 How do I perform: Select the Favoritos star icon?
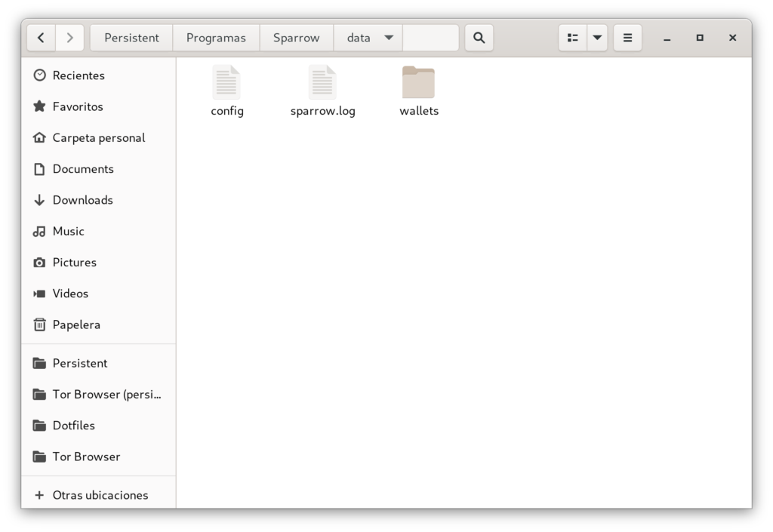click(38, 106)
